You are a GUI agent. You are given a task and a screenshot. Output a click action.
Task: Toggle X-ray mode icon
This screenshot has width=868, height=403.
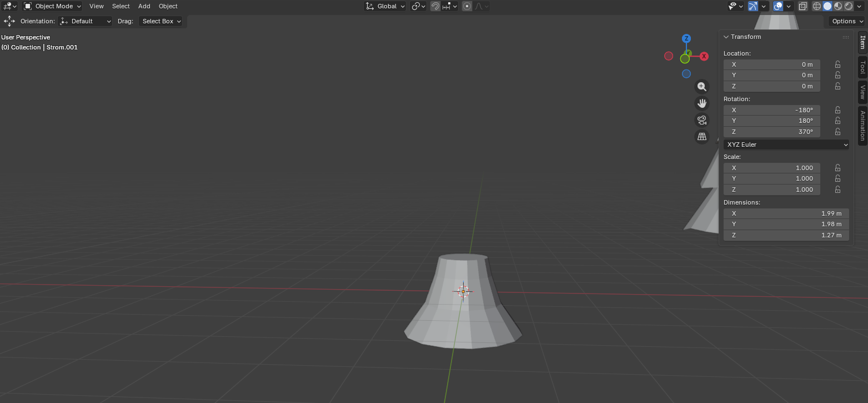coord(803,6)
